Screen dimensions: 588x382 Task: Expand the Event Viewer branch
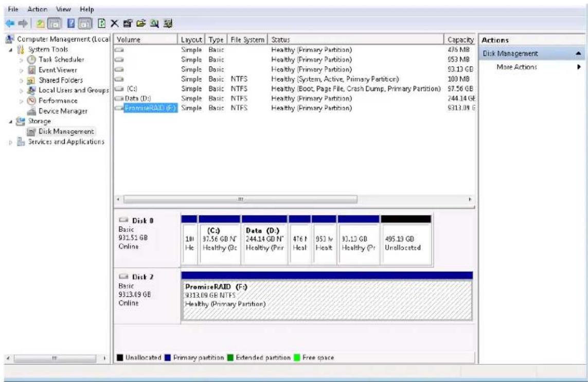coord(21,70)
